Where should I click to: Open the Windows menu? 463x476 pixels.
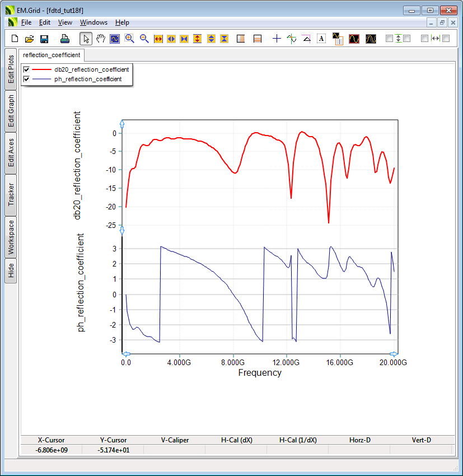click(93, 22)
